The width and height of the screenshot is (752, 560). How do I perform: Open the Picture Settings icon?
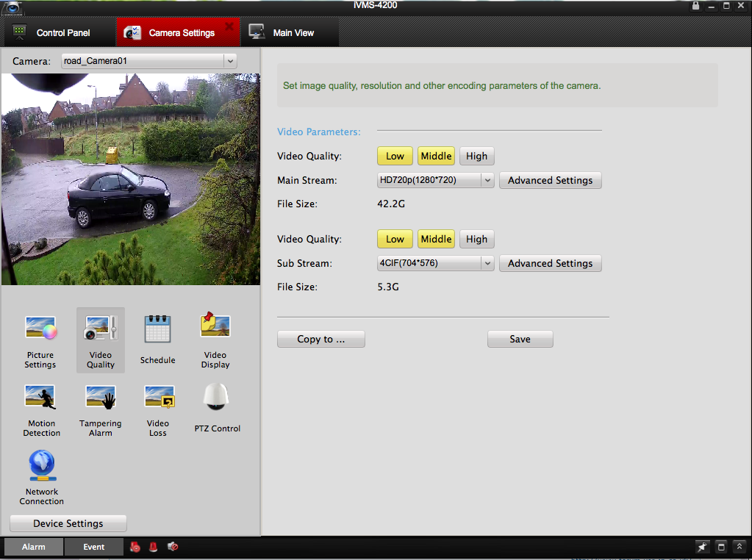[x=40, y=329]
